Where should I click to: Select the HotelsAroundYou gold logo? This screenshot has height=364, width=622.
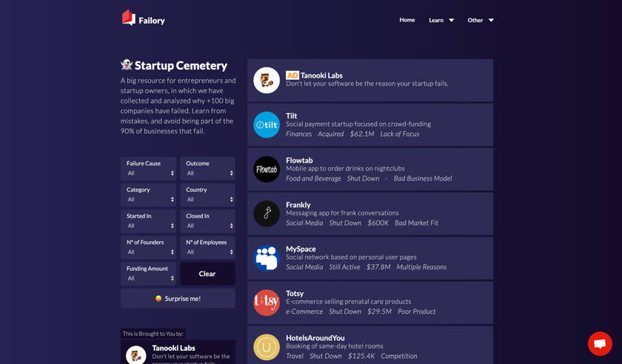pos(267,347)
